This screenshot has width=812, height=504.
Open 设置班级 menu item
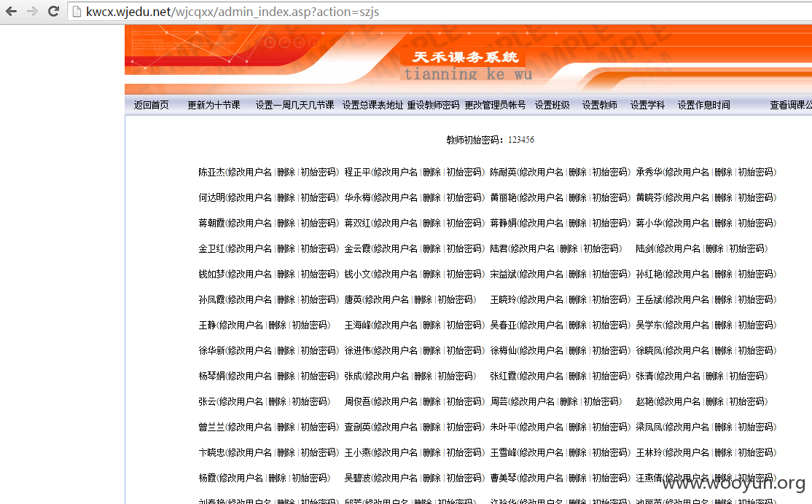tap(552, 105)
